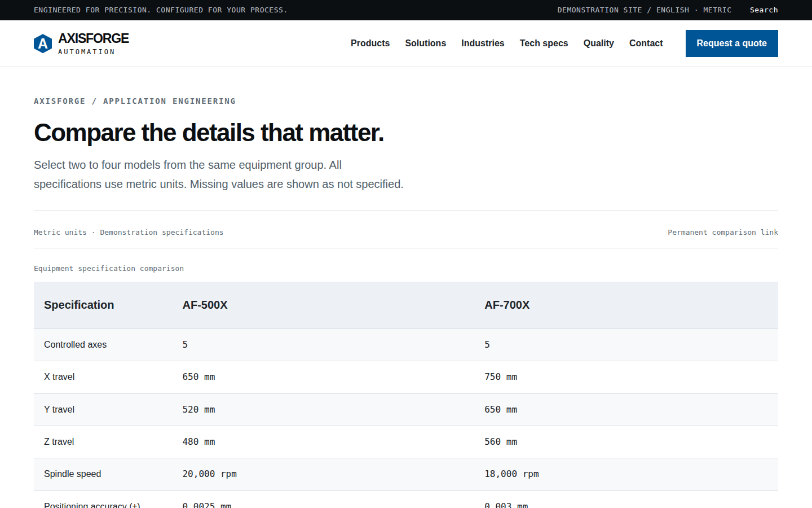Go to the Industries section
This screenshot has width=812, height=508.
(x=483, y=43)
